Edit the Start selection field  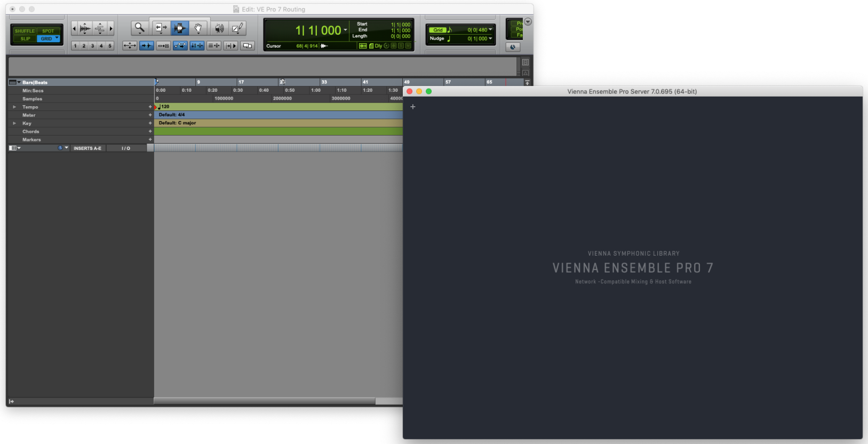(400, 25)
